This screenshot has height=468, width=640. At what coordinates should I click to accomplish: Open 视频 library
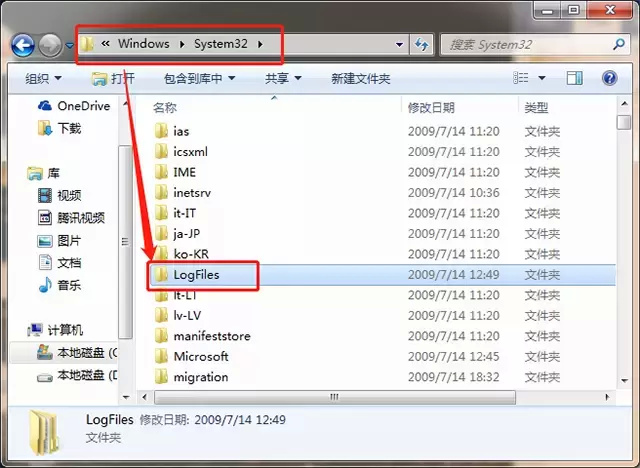pos(59,195)
